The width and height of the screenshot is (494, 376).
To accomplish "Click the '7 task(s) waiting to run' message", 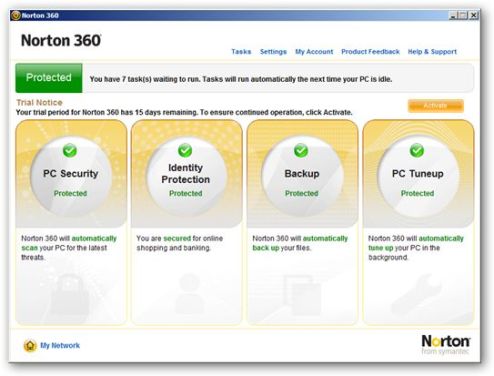I will [241, 79].
